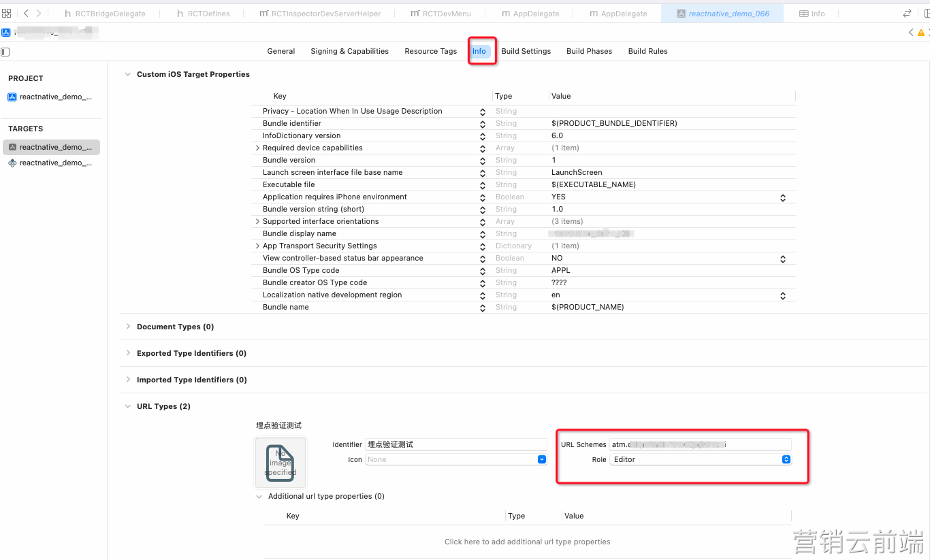
Task: Select the APPL value cell
Action: click(561, 270)
